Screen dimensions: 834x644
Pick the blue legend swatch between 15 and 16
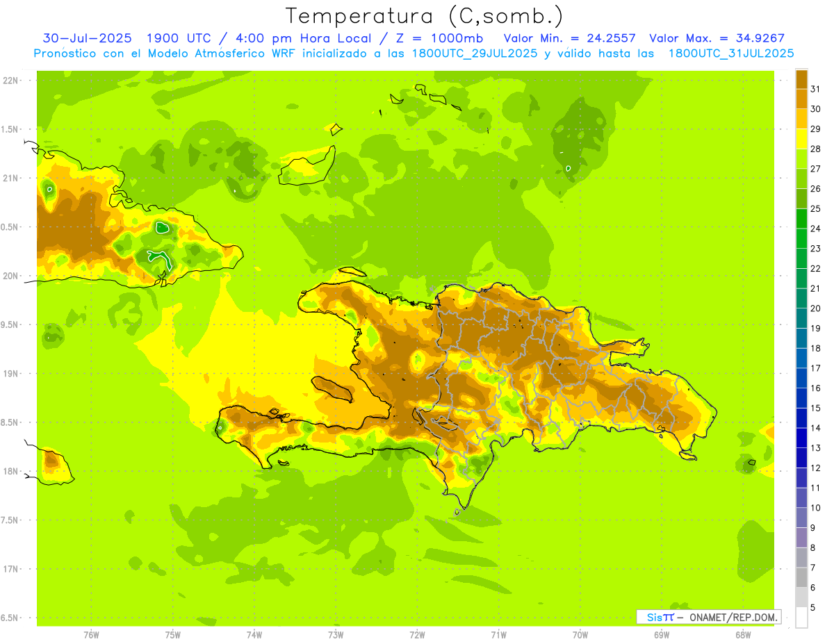[801, 398]
